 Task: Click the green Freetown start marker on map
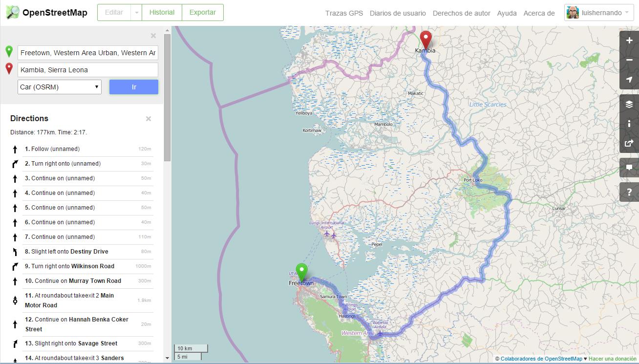[302, 272]
